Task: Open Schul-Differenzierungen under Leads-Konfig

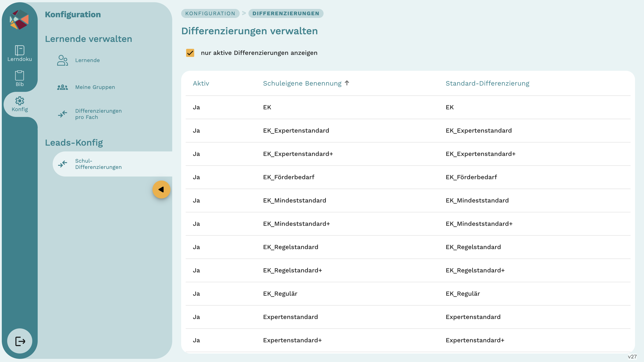Action: (98, 164)
